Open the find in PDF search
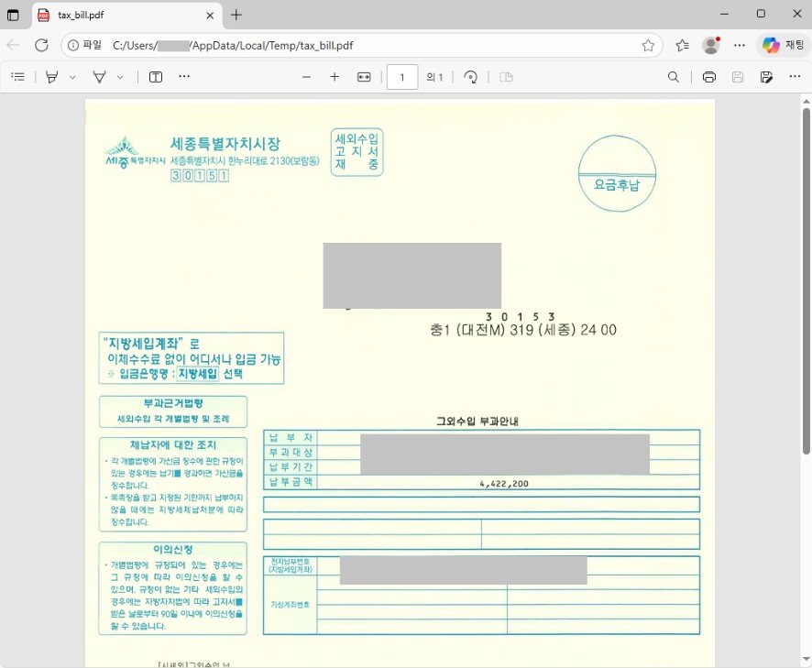 (674, 77)
